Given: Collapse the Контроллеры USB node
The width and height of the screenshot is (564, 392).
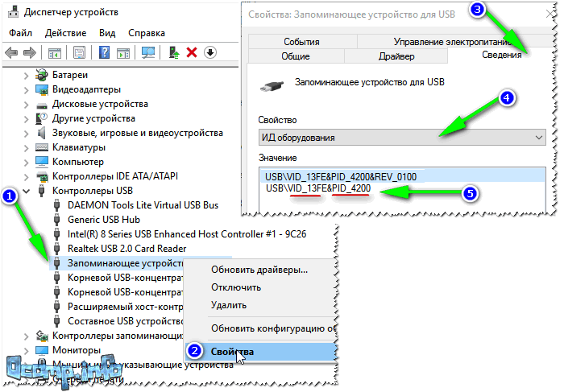Looking at the screenshot, I should [x=27, y=191].
